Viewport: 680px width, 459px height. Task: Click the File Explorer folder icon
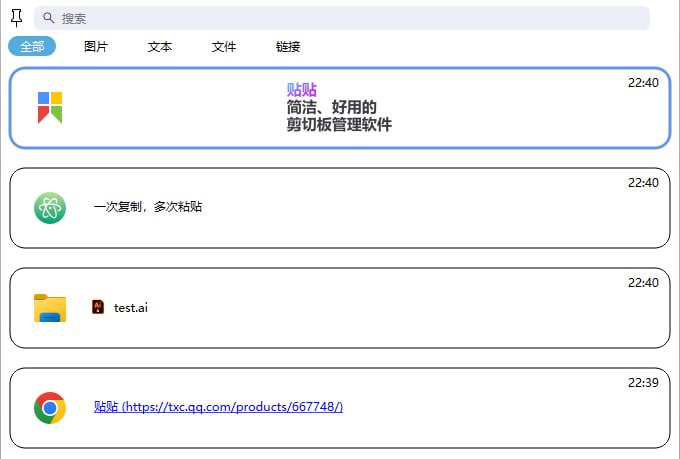click(x=50, y=307)
